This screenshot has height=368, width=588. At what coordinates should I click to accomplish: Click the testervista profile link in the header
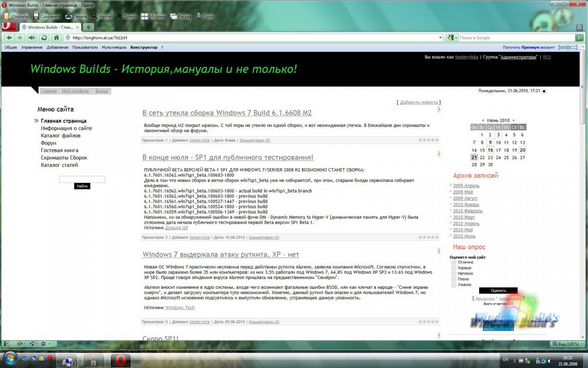[x=466, y=57]
